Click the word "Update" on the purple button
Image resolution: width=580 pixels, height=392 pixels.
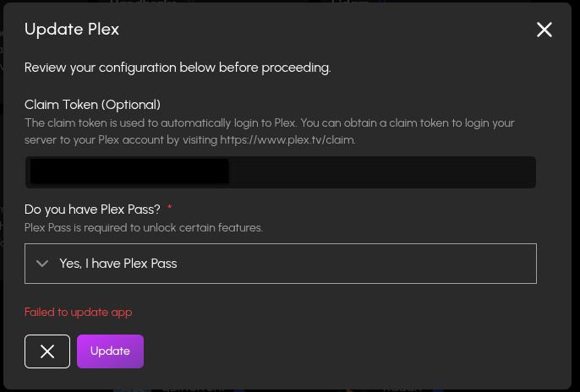point(110,351)
